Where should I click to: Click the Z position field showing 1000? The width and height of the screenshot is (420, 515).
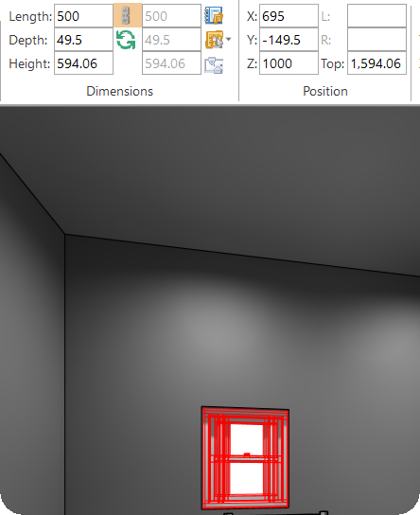tap(289, 63)
